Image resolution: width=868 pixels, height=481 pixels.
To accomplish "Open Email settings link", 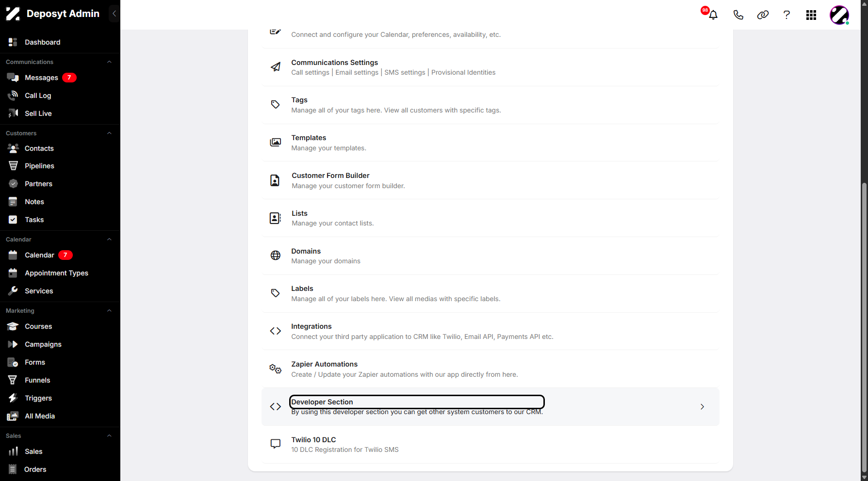I will pyautogui.click(x=357, y=73).
